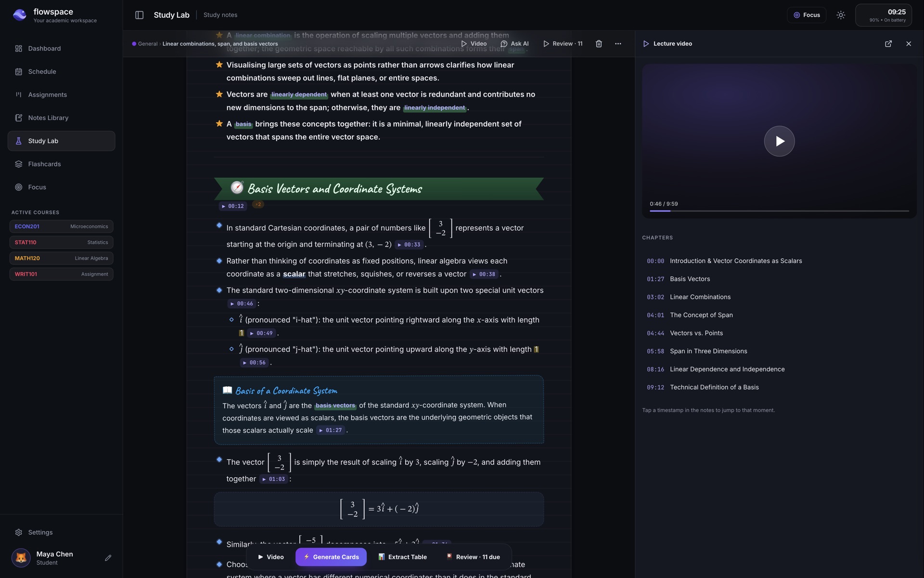Jump to the Basis Vectors chapter at 01:27

tap(779, 279)
